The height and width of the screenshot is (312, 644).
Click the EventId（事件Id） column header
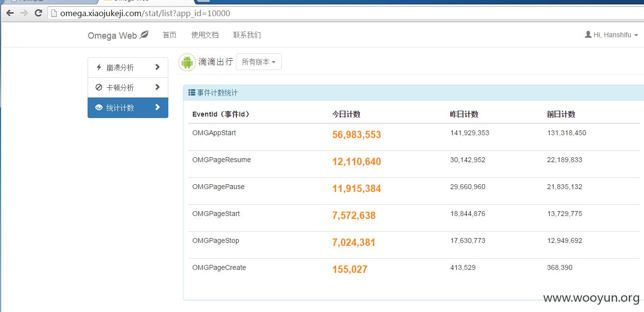pyautogui.click(x=221, y=114)
